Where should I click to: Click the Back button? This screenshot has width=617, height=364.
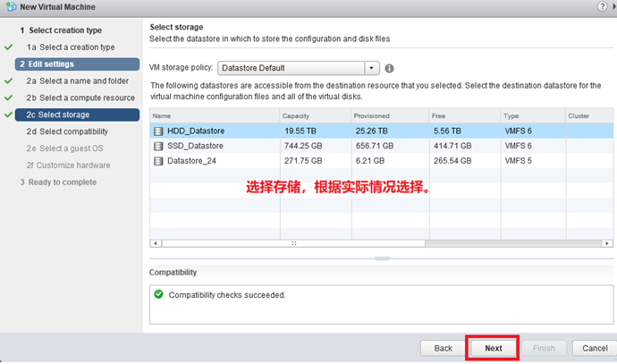coord(443,348)
